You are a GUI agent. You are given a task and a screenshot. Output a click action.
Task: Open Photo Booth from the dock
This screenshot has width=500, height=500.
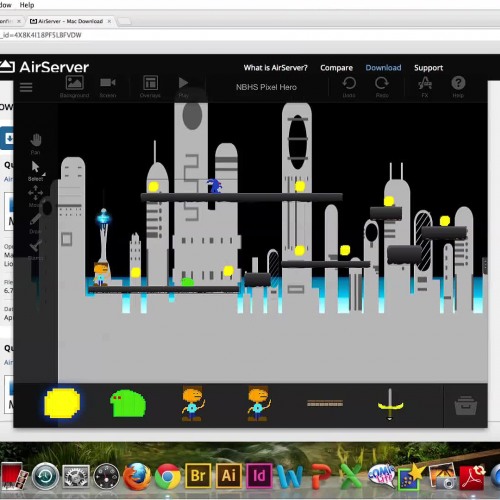pyautogui.click(x=13, y=476)
